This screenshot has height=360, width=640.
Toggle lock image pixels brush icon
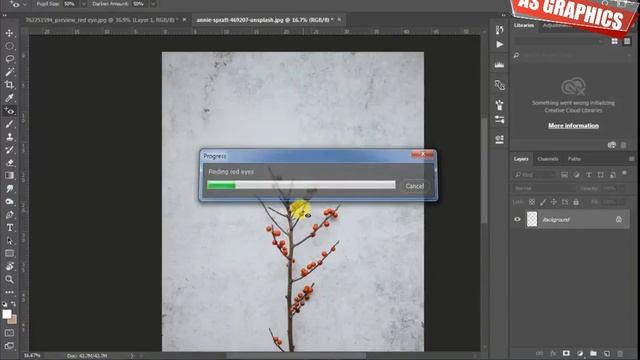[x=543, y=202]
